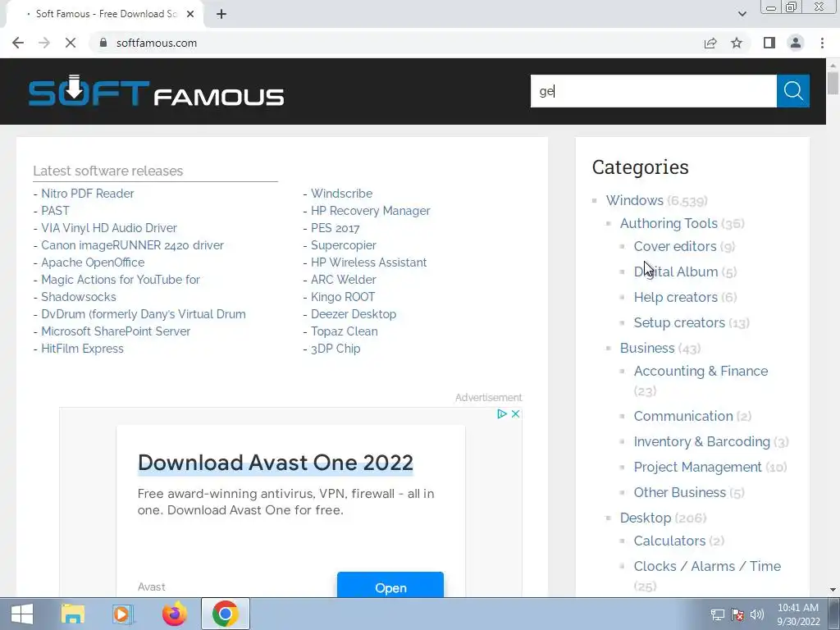Bookmark this page with the star icon

coord(737,43)
